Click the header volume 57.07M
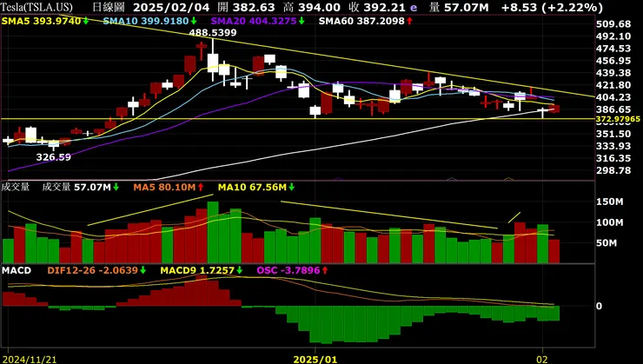This screenshot has width=643, height=364. coord(467,7)
